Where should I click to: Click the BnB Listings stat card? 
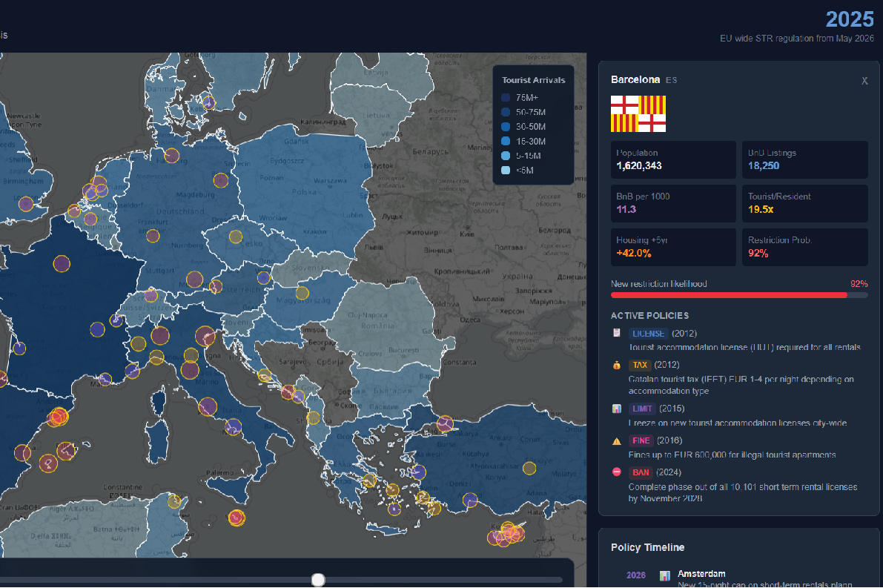pyautogui.click(x=804, y=159)
